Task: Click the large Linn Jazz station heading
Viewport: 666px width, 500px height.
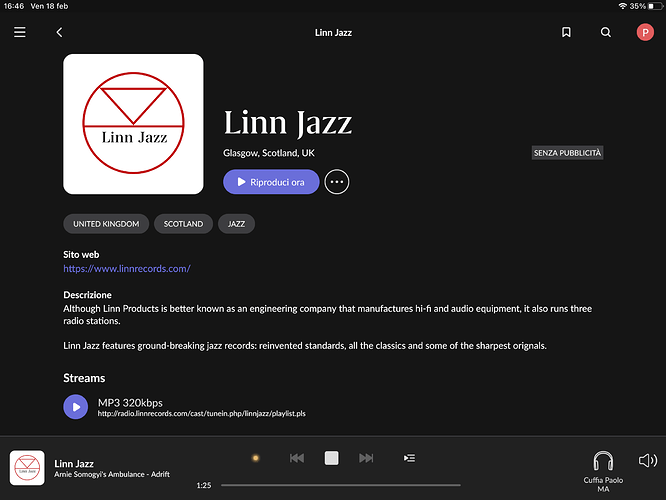Action: click(288, 124)
